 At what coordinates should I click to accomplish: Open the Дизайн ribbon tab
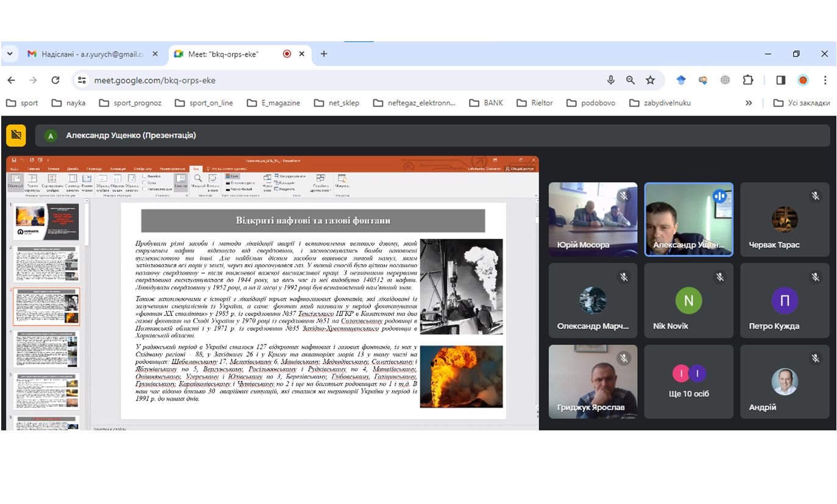point(72,169)
